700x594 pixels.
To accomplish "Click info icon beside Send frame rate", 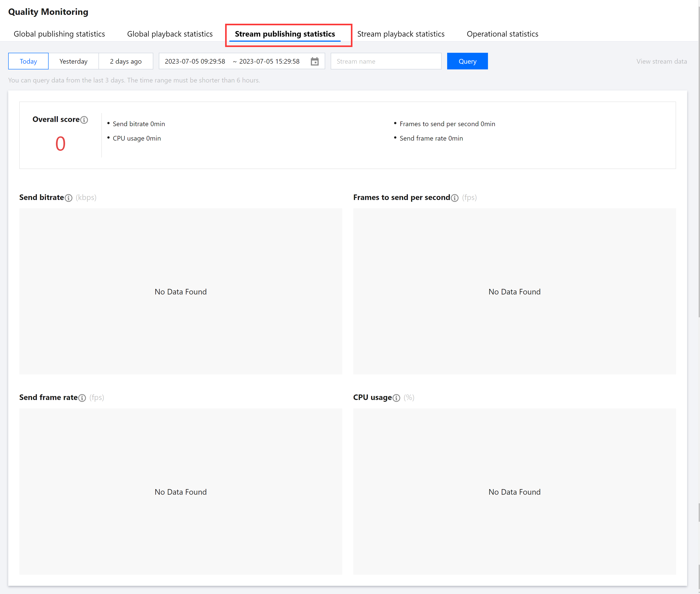I will [x=82, y=398].
